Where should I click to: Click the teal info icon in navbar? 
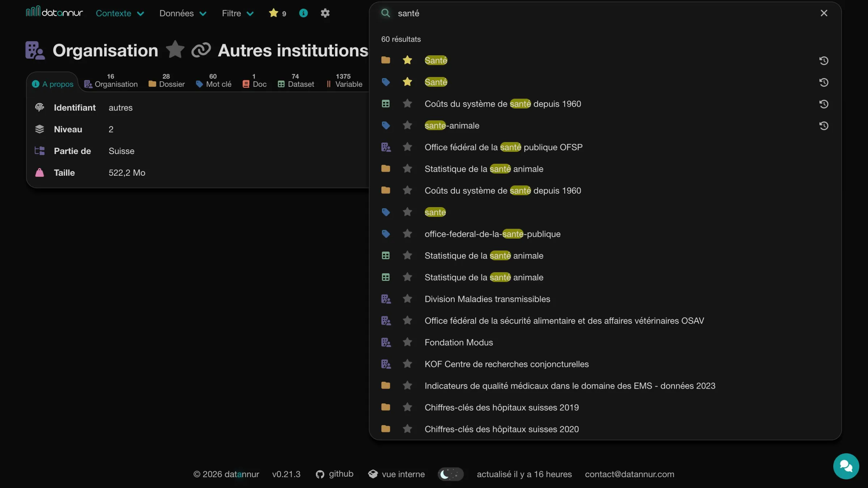[x=303, y=13]
